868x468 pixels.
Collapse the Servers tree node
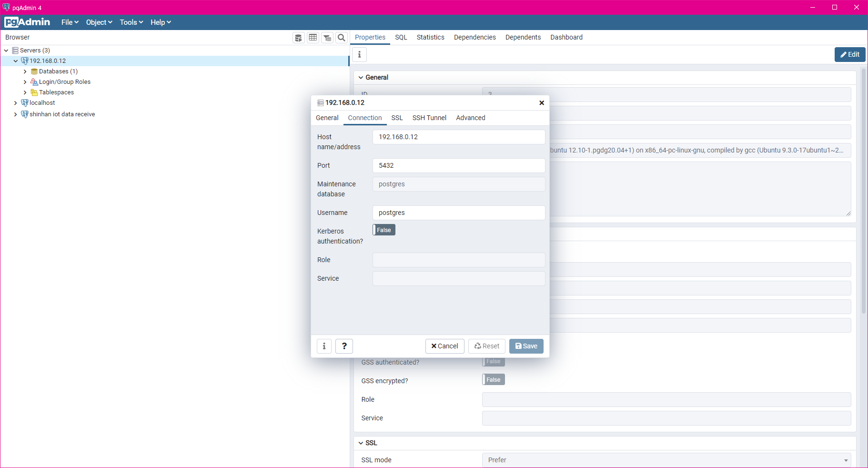6,51
